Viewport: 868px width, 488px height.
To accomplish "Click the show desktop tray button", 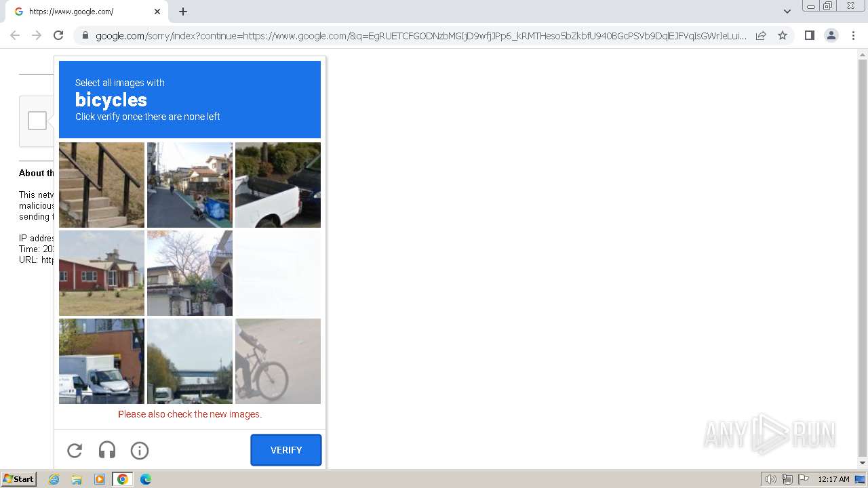I will pyautogui.click(x=860, y=479).
